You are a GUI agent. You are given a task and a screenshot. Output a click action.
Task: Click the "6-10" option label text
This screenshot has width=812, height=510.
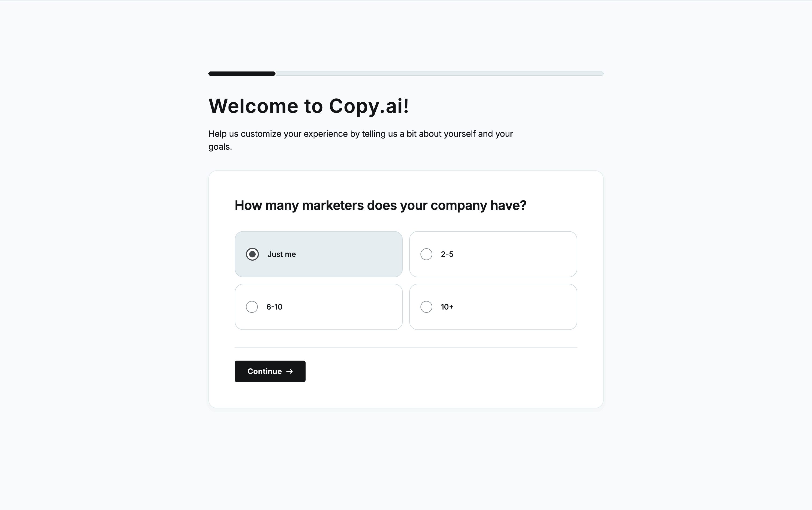[x=274, y=307]
